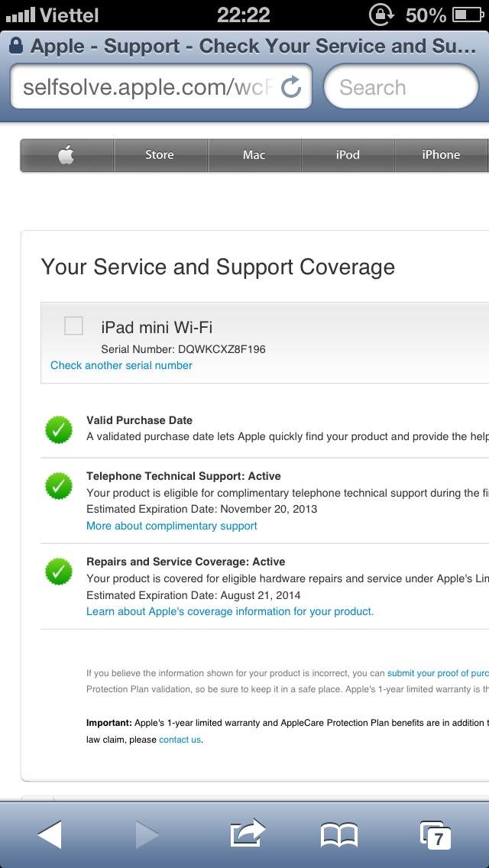Click the iPad mini Wi-Fi product name
Image resolution: width=489 pixels, height=868 pixels.
coord(157,326)
